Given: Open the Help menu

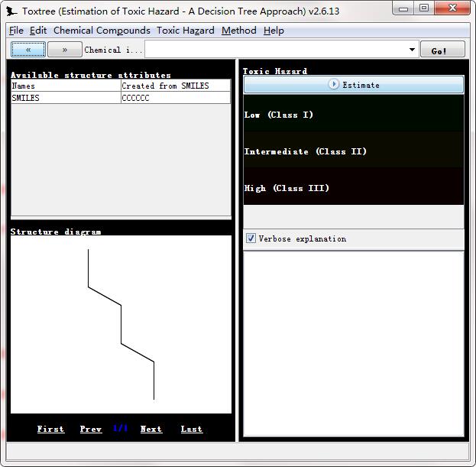Looking at the screenshot, I should pos(274,31).
